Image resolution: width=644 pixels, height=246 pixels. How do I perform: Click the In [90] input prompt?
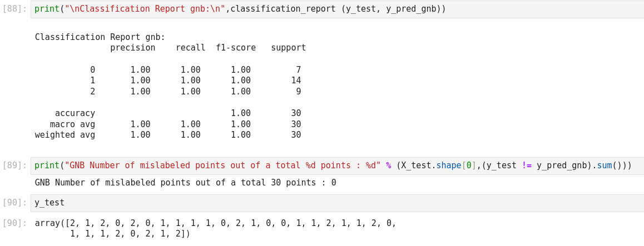(14, 203)
